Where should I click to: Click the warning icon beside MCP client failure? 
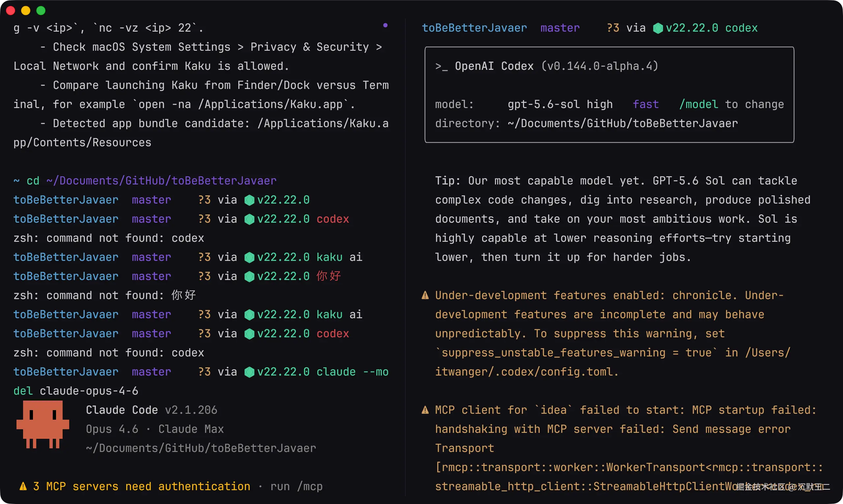[425, 410]
